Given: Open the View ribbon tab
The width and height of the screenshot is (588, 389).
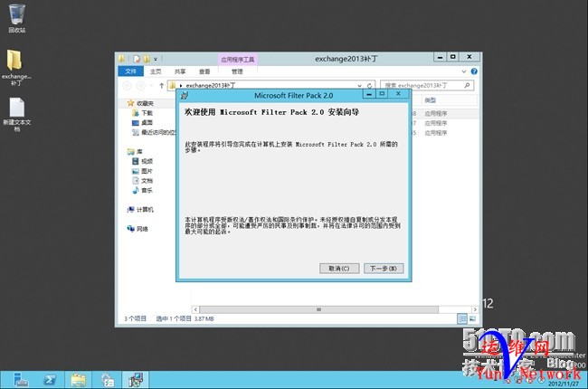Looking at the screenshot, I should (x=204, y=71).
